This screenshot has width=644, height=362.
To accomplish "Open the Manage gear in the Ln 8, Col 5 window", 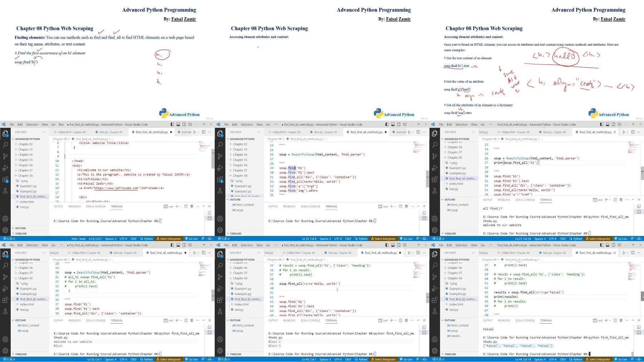I will pos(5,230).
